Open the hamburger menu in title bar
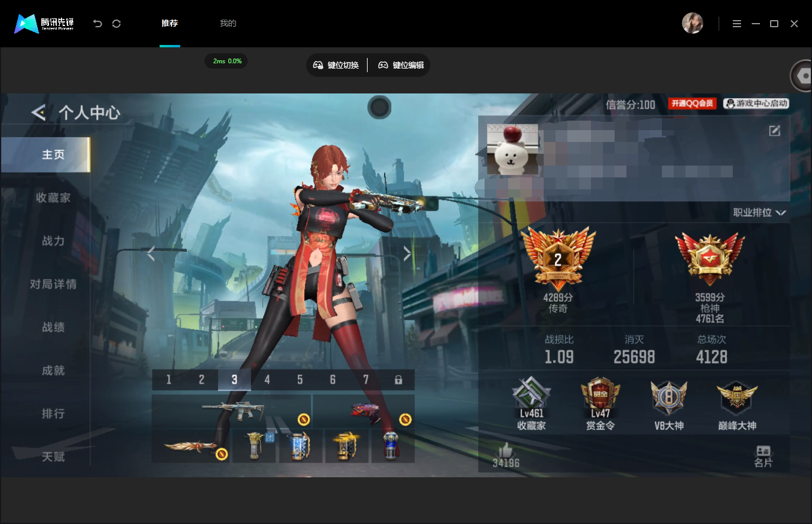812x524 pixels. [x=737, y=24]
